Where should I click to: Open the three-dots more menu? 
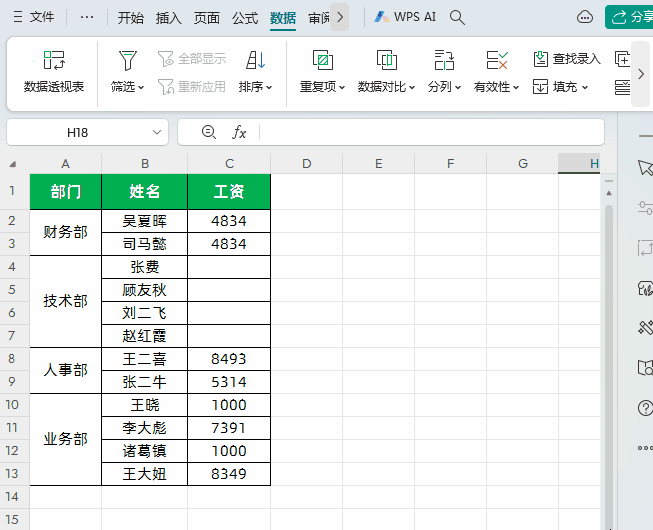tap(87, 17)
